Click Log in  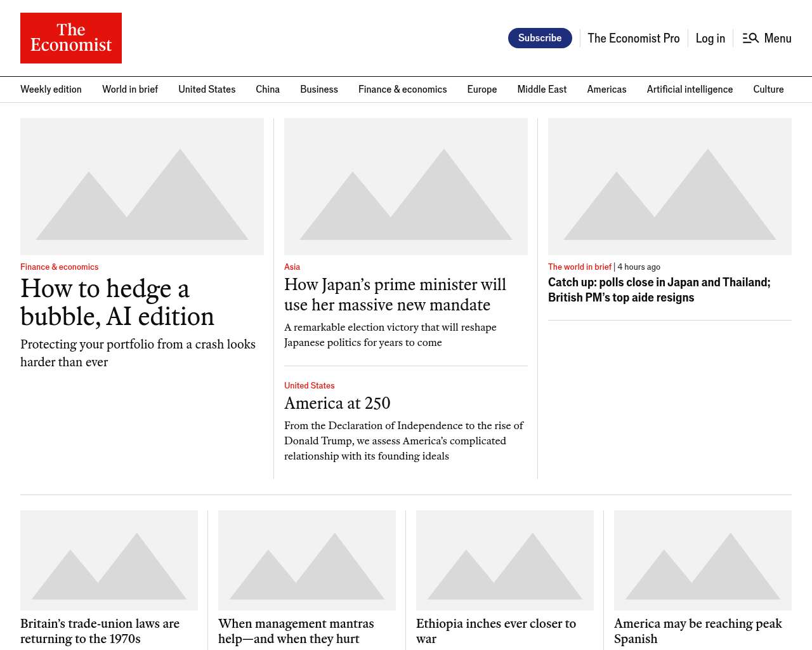click(710, 38)
